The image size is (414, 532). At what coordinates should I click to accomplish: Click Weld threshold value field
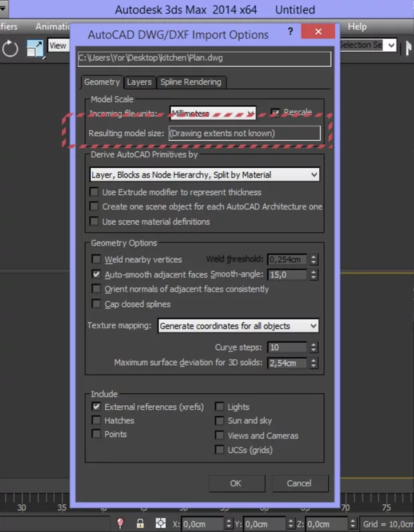coord(287,260)
